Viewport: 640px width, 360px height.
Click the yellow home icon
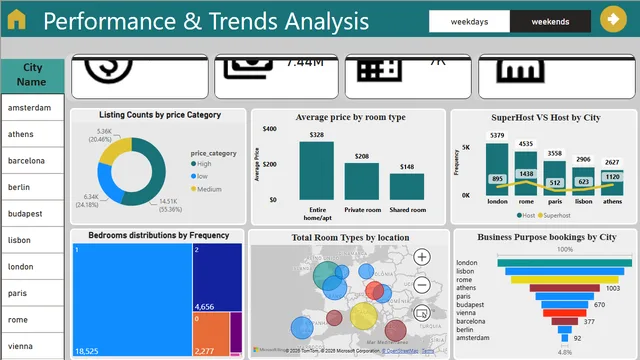[16, 20]
